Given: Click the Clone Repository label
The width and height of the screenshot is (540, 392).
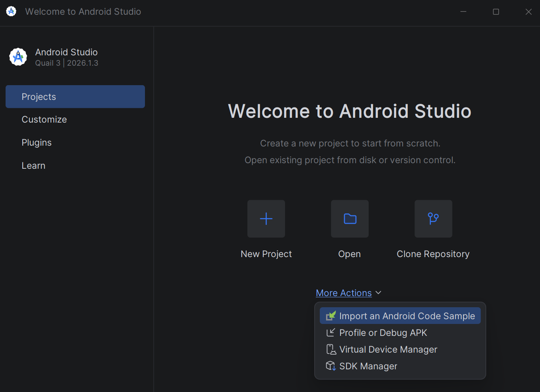Looking at the screenshot, I should [433, 254].
